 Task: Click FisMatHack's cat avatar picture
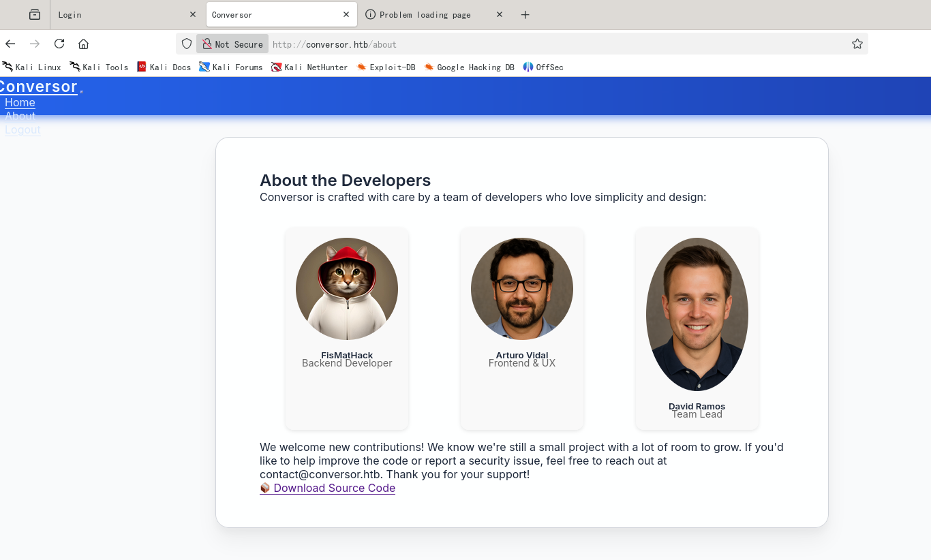347,289
